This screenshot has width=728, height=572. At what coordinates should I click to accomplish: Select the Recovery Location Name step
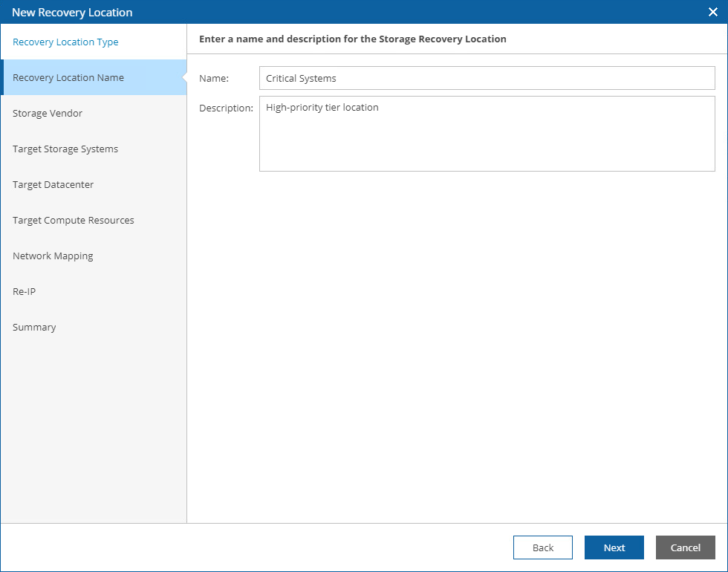(68, 78)
